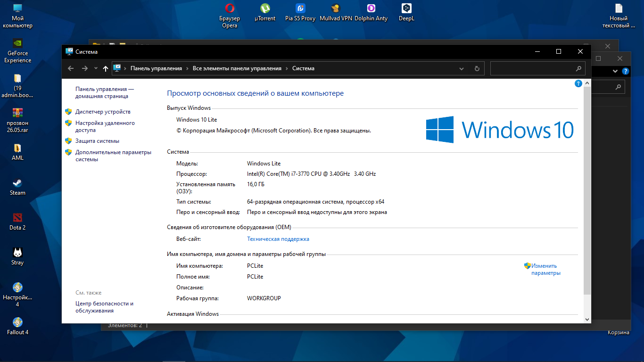Open the Pia S5 Proxy shortcut
644x362 pixels.
[300, 8]
